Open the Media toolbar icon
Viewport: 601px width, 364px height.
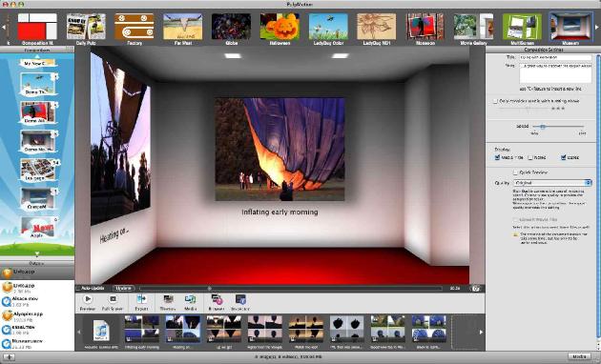point(190,299)
